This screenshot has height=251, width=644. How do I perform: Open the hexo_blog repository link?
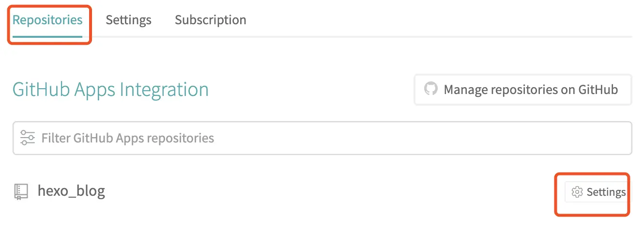click(x=71, y=191)
